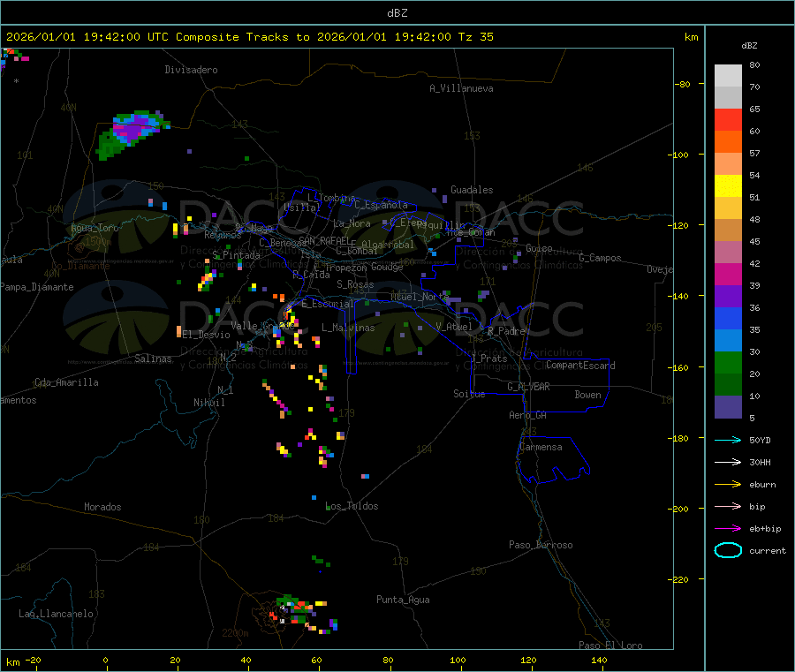795x672 pixels.
Task: Click the cyan 'current' ellipse legend icon
Action: pyautogui.click(x=728, y=550)
